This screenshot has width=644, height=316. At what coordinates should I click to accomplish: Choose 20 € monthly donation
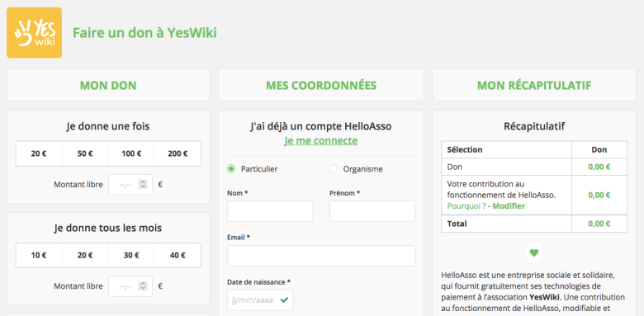pos(85,255)
